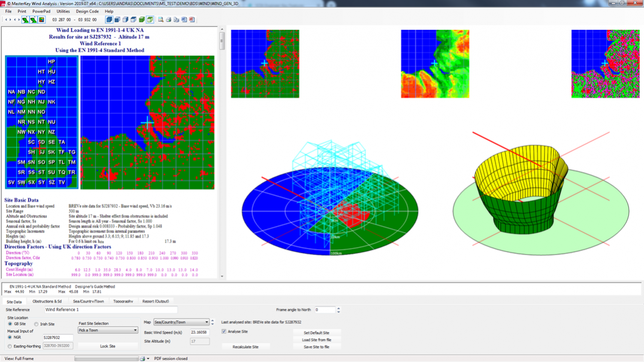This screenshot has height=362, width=644.
Task: Open the PowerPad menu
Action: point(41,11)
